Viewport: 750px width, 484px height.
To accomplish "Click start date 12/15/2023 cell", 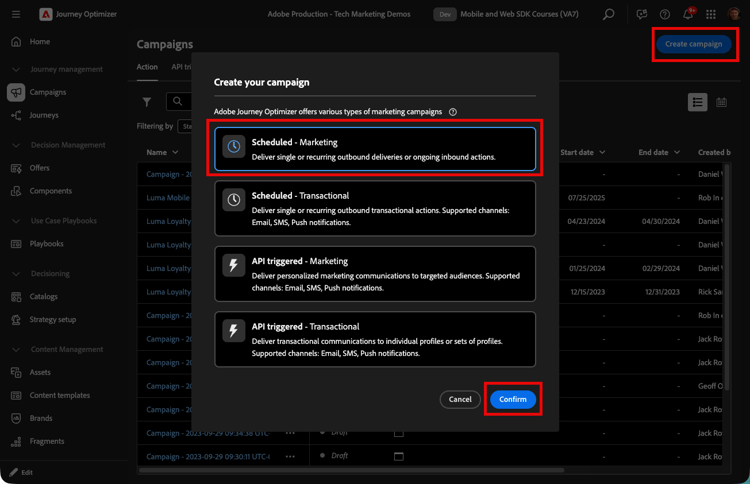I will (x=587, y=292).
